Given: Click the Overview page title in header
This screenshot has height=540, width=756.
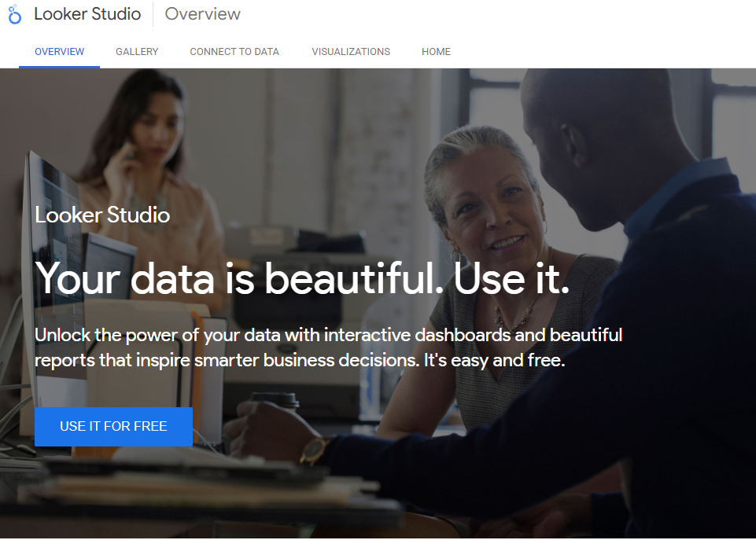Looking at the screenshot, I should click(x=203, y=14).
